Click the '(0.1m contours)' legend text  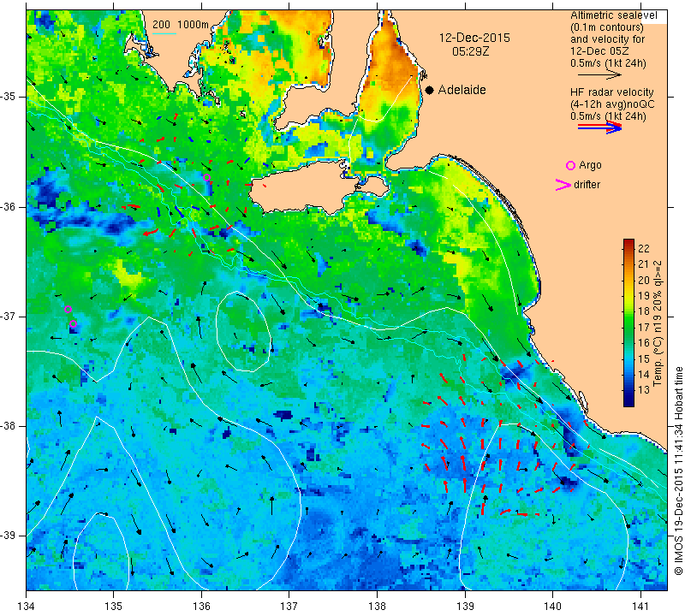607,27
